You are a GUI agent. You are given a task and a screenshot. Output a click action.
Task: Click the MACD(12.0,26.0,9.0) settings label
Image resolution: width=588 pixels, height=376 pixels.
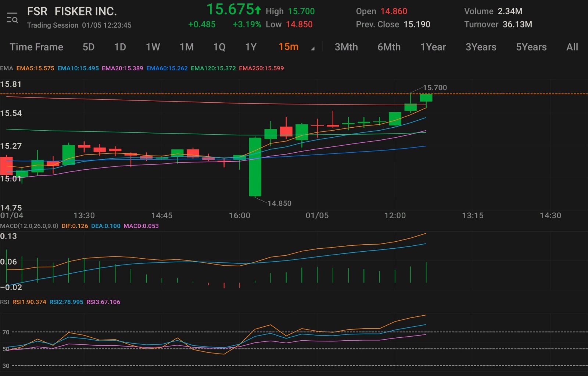pyautogui.click(x=29, y=226)
